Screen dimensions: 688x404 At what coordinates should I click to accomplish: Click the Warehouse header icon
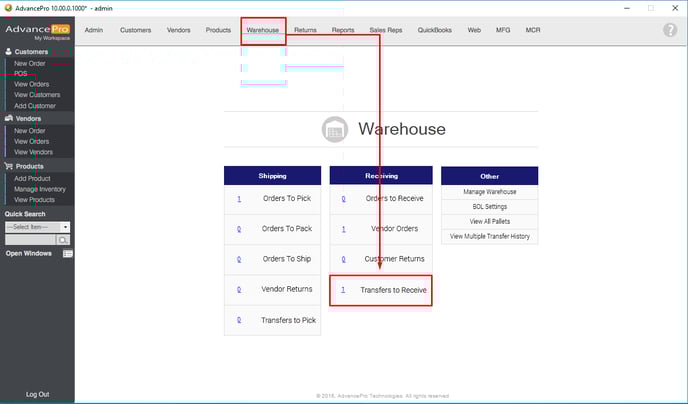pos(334,130)
